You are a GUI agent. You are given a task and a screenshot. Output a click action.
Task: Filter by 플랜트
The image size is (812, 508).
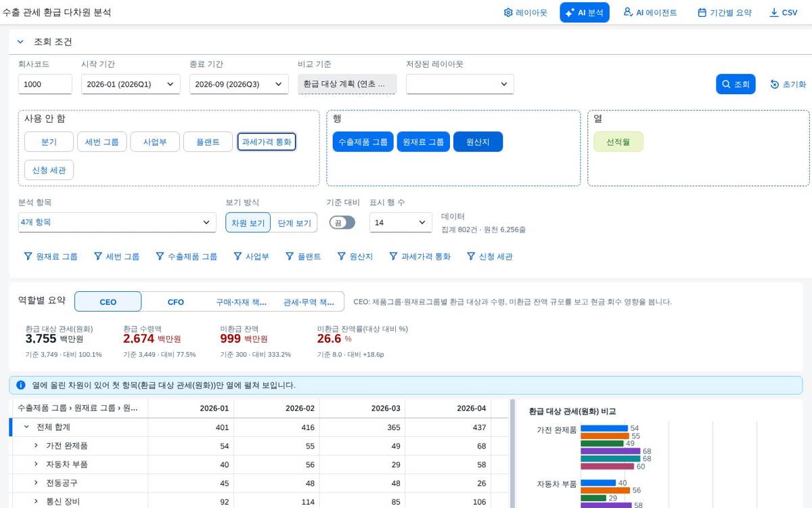[303, 257]
